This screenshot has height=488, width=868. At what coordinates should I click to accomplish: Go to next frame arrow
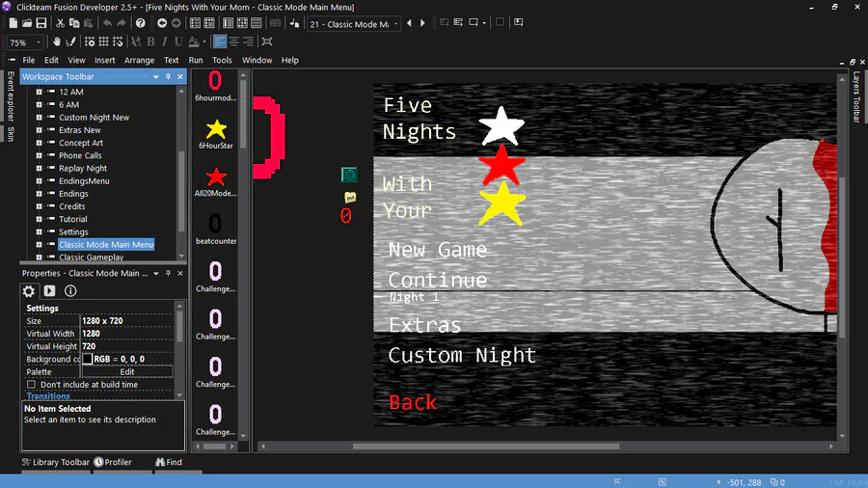pyautogui.click(x=423, y=23)
